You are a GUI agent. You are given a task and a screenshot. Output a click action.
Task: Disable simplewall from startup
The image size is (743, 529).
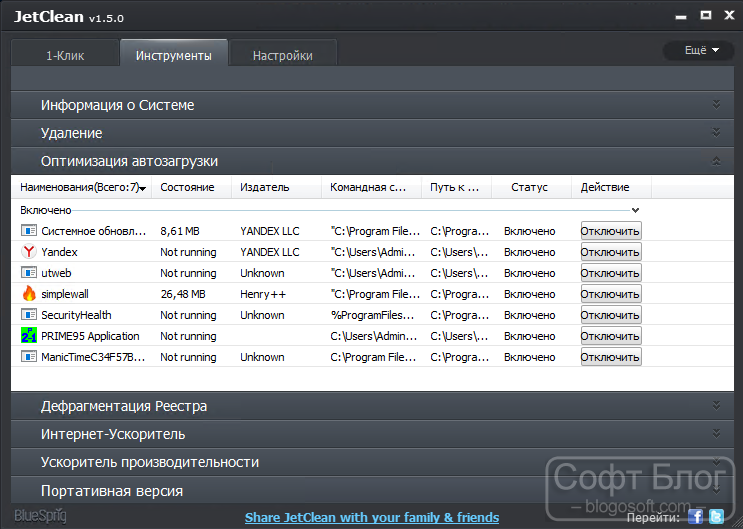click(611, 294)
